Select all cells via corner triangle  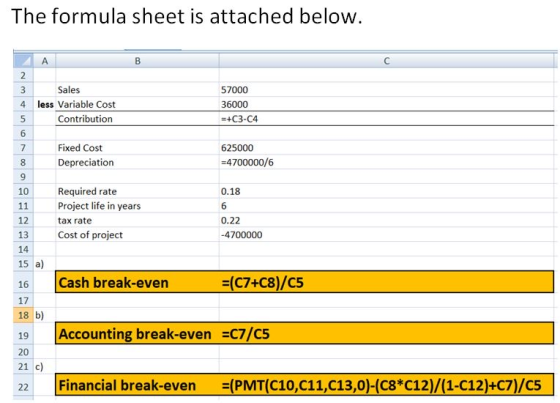coord(24,61)
